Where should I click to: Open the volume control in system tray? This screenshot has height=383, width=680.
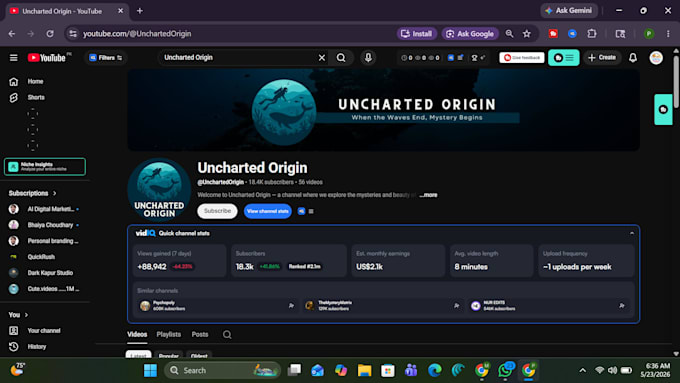coord(612,370)
